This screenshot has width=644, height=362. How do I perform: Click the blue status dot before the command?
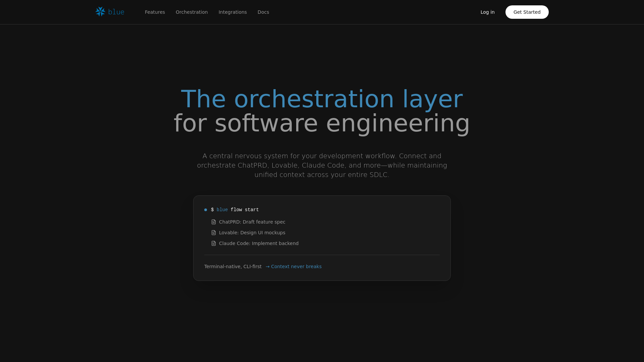(206, 210)
